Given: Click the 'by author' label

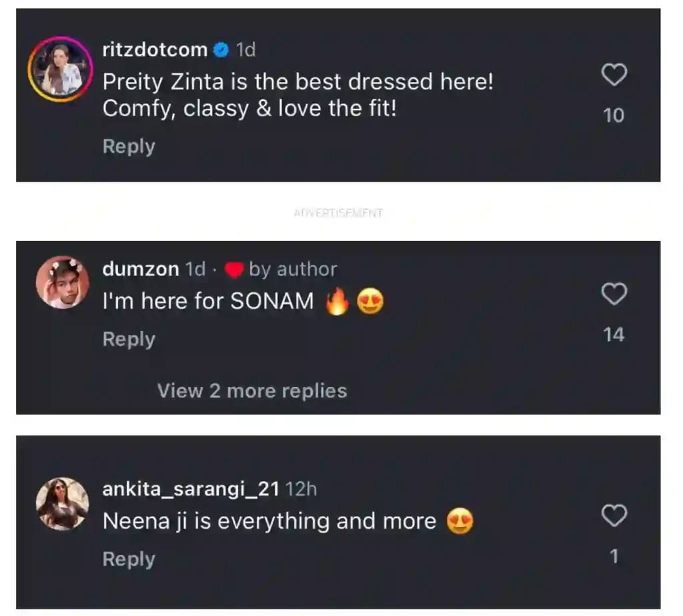Looking at the screenshot, I should click(293, 269).
